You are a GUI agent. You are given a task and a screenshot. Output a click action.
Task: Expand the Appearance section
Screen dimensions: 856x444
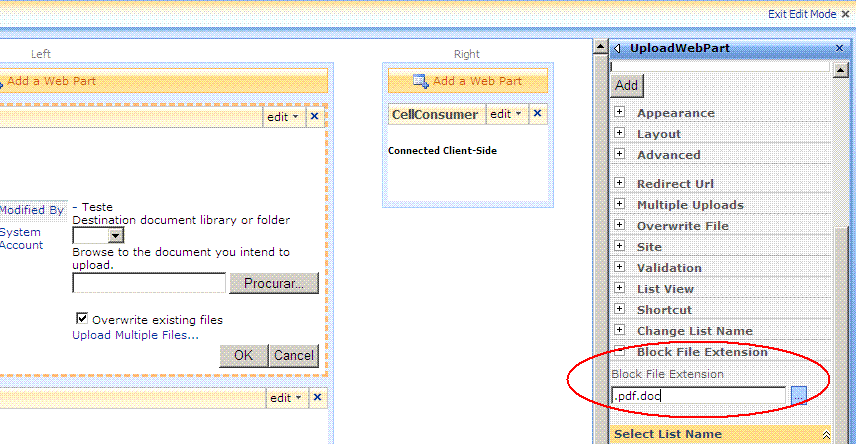point(620,111)
